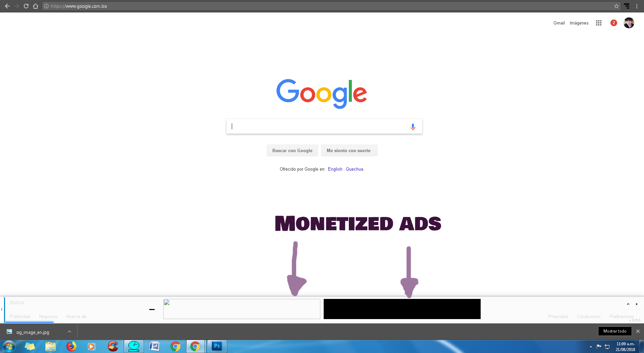Open the Gmail link
This screenshot has height=353, width=644.
[x=559, y=23]
